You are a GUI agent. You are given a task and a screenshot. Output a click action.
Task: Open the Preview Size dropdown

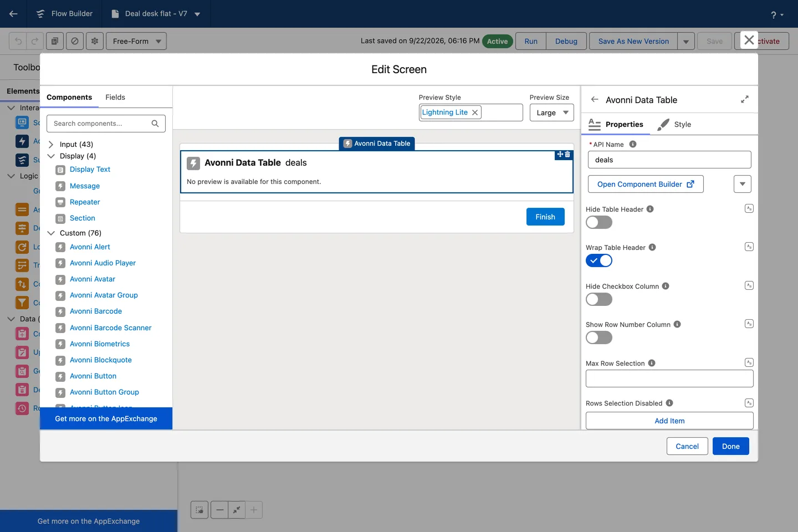[551, 112]
